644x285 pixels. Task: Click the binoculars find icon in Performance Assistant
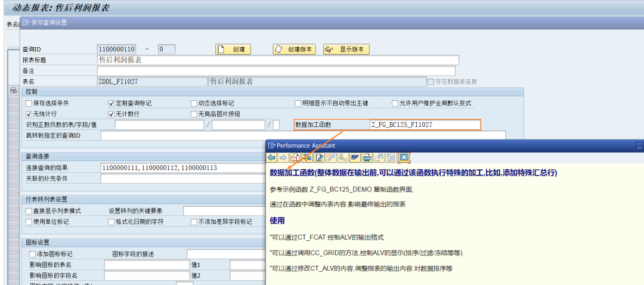coord(379,157)
